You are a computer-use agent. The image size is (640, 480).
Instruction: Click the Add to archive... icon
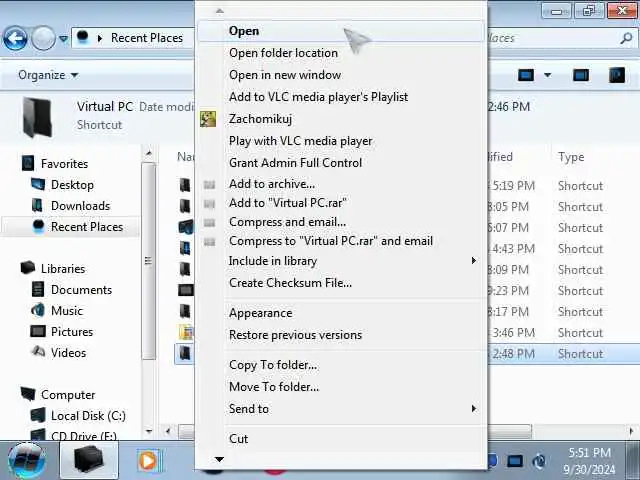tap(209, 184)
